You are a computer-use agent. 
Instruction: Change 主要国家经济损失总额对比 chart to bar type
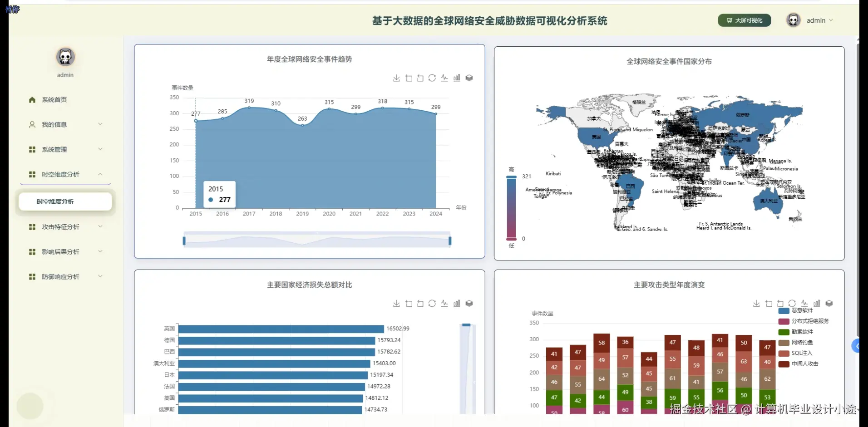pos(457,304)
